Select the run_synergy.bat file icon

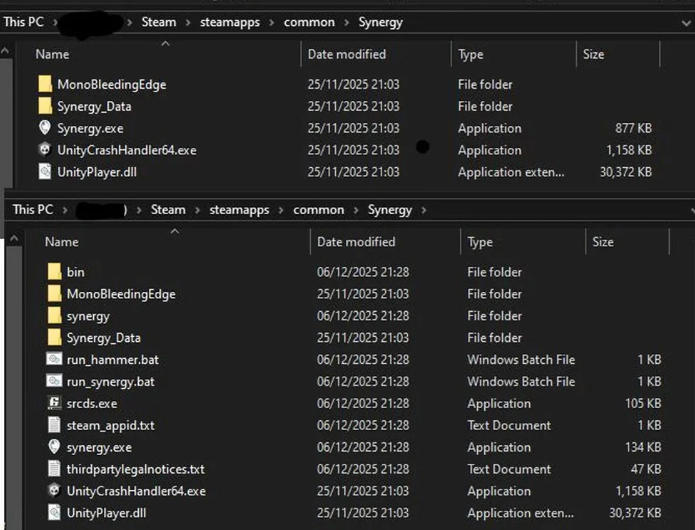(54, 382)
